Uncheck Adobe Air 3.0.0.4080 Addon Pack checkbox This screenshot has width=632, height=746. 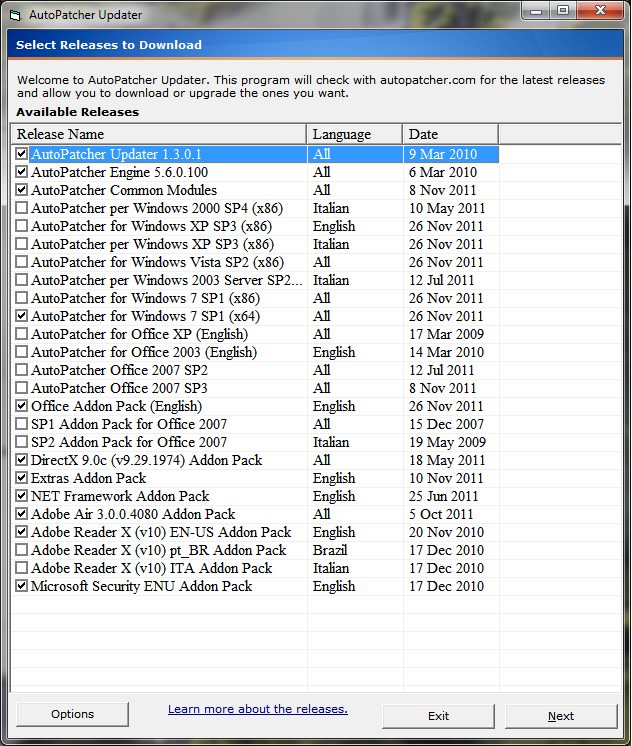click(x=21, y=514)
